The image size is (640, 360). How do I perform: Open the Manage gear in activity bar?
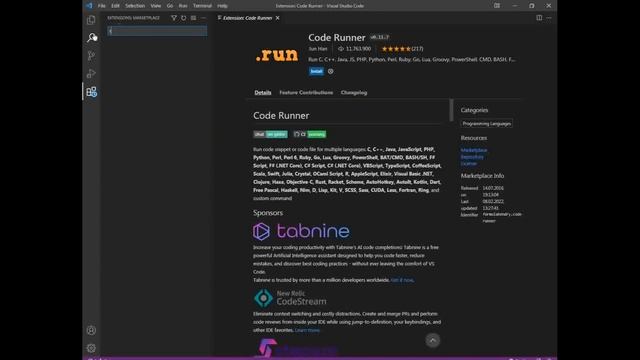[x=91, y=348]
